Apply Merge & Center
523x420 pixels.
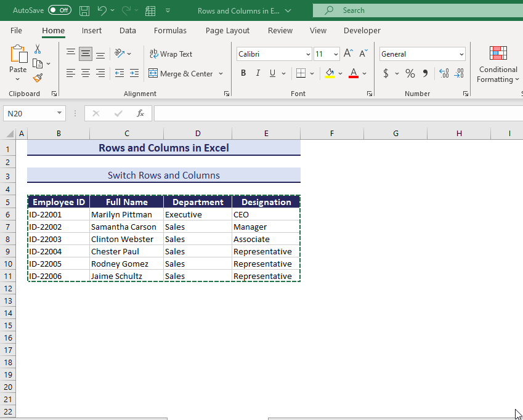(x=181, y=73)
